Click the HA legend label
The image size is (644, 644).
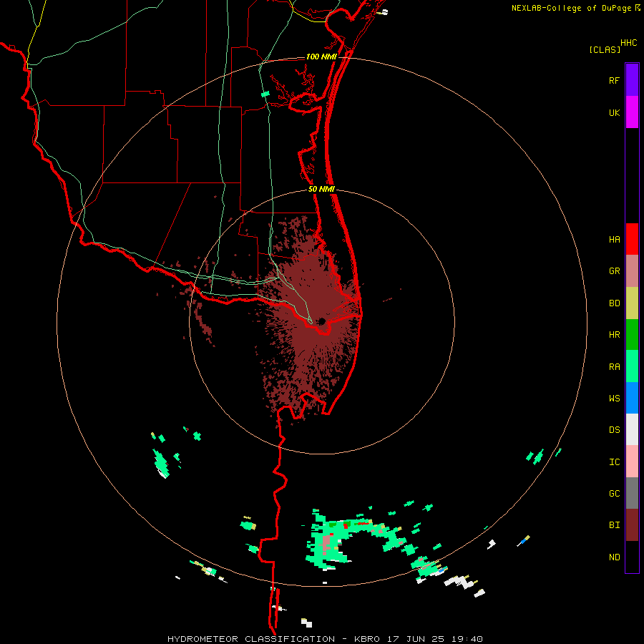614,240
